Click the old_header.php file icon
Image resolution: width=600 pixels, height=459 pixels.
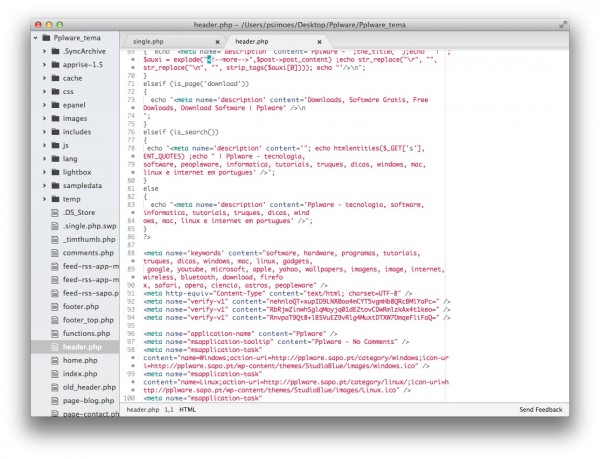coord(55,387)
